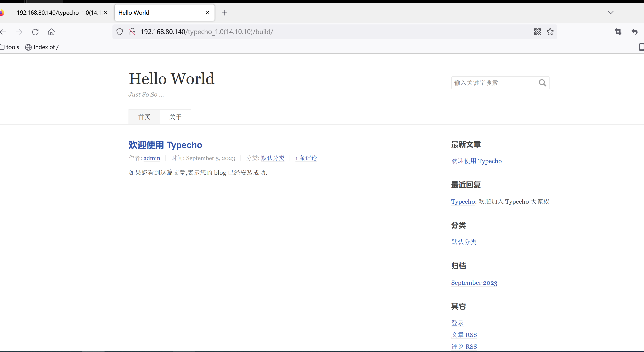Click the home icon in toolbar
Screen dimensions: 644x352
(x=51, y=32)
